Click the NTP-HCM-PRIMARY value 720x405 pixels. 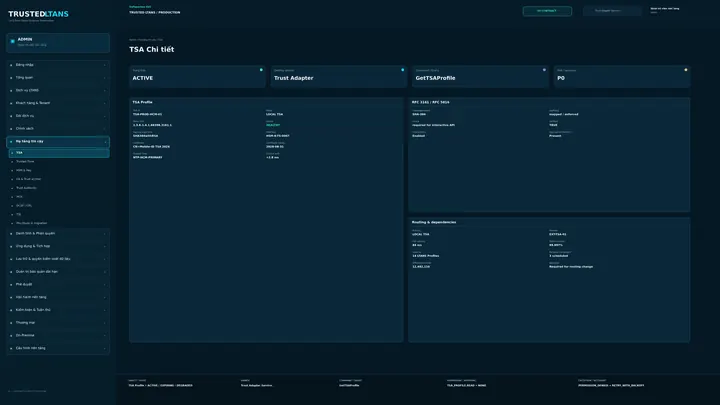(147, 158)
